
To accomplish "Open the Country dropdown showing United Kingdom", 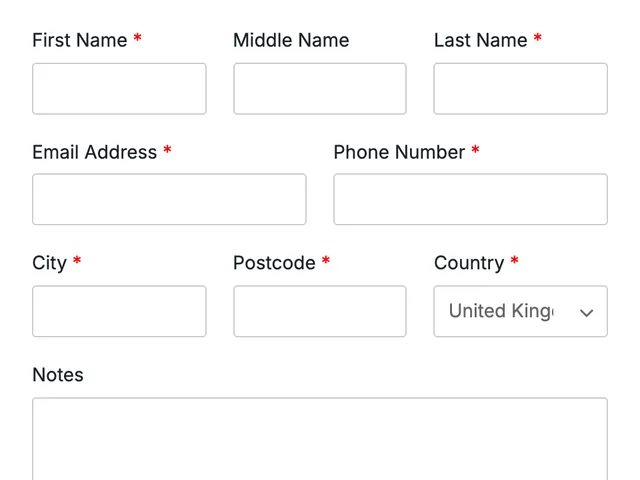I will point(520,311).
